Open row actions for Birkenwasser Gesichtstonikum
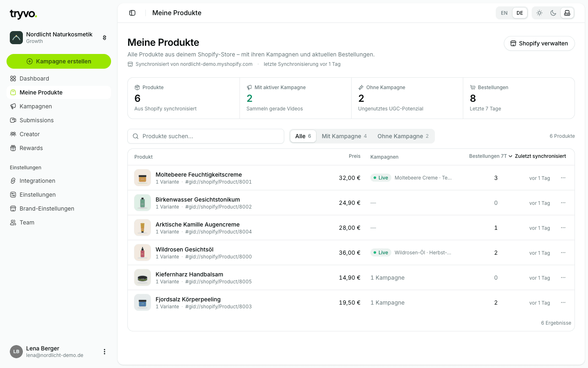The width and height of the screenshot is (588, 368). (x=563, y=203)
